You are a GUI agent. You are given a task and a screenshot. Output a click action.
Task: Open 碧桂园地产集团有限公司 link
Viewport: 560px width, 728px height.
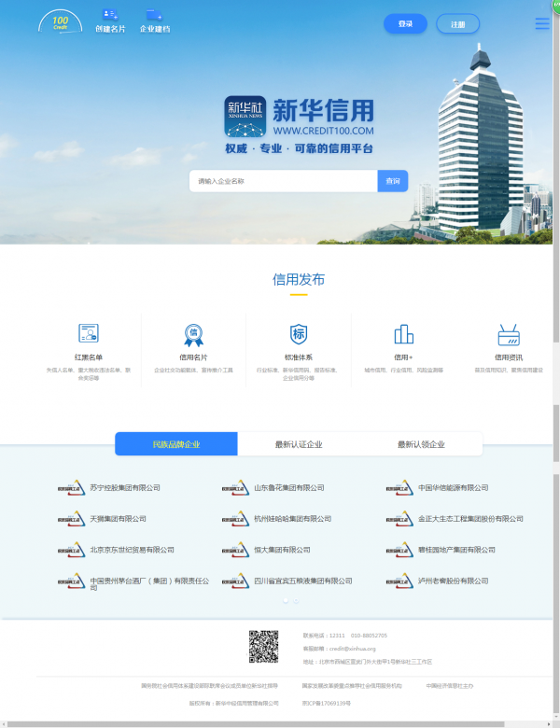coord(456,550)
